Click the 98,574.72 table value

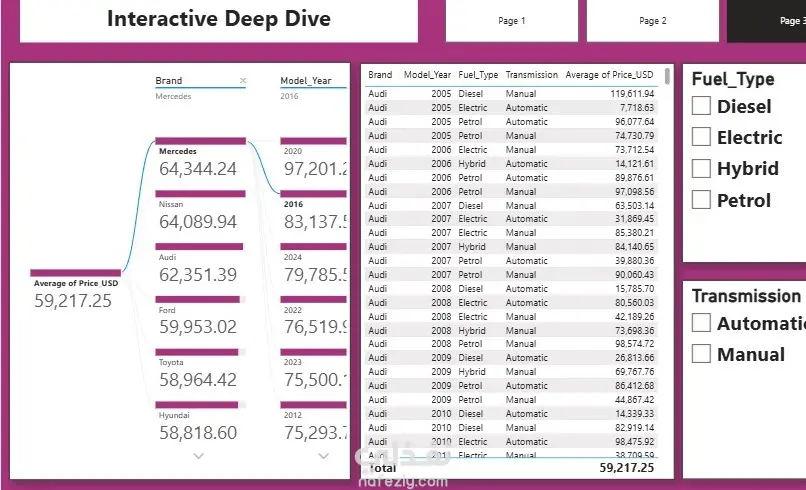tap(634, 343)
